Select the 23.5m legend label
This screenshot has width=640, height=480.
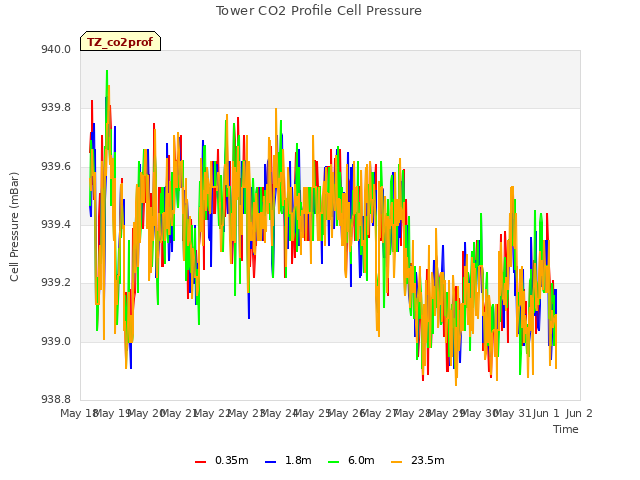427,460
